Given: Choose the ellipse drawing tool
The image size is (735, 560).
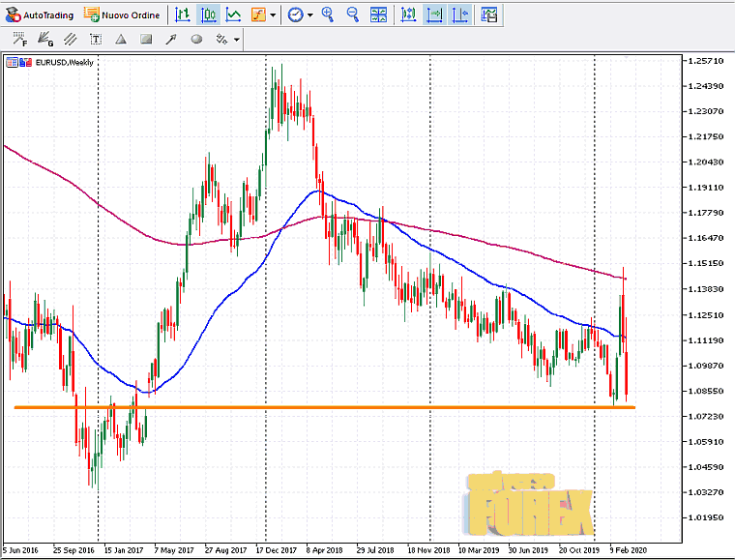Looking at the screenshot, I should [196, 40].
